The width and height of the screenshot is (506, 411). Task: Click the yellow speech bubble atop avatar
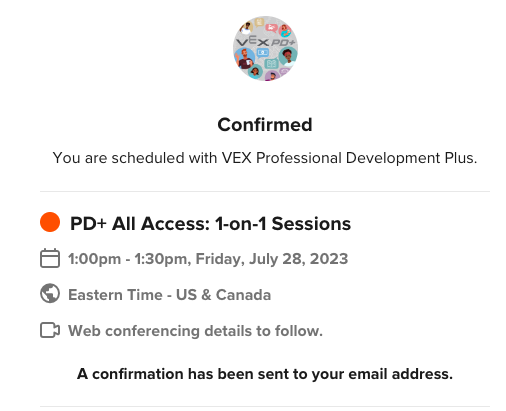tap(259, 23)
